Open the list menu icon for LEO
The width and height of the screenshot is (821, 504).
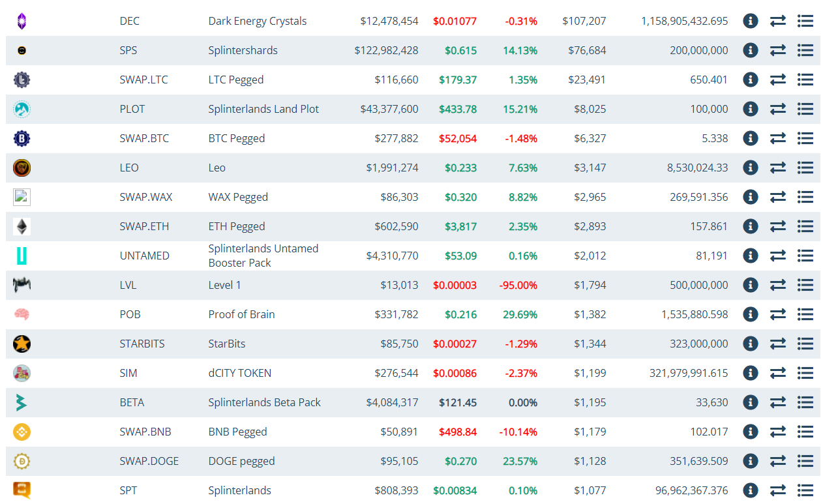point(805,168)
